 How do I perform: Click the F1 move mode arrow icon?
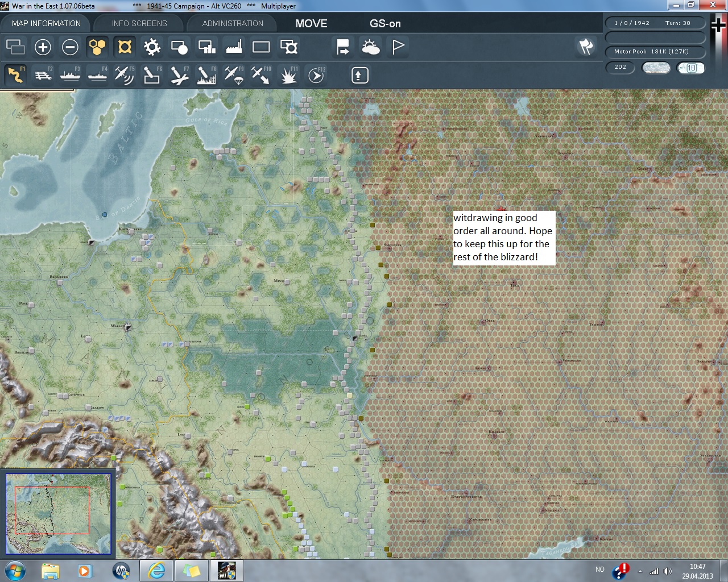[x=15, y=75]
